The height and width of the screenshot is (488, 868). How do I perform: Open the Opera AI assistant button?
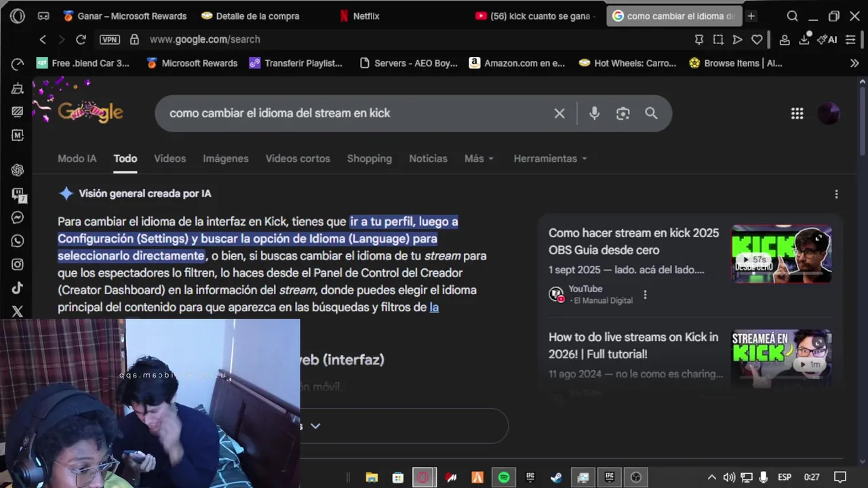(827, 39)
